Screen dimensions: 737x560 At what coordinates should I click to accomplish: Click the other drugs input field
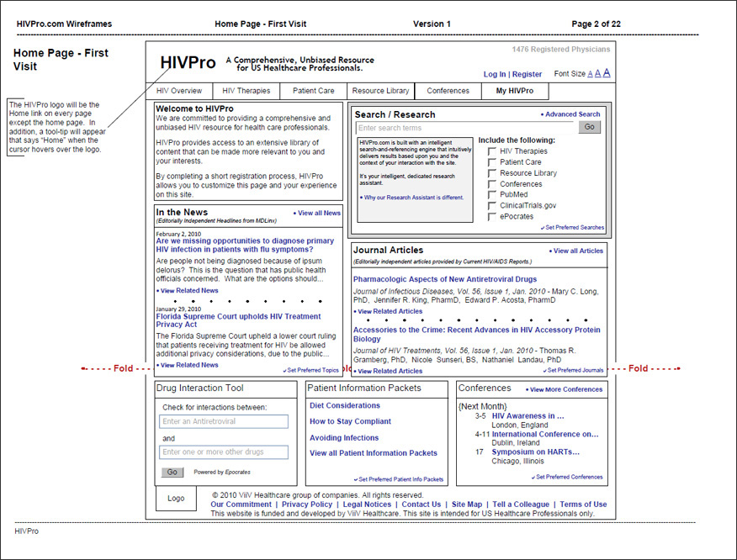[224, 452]
